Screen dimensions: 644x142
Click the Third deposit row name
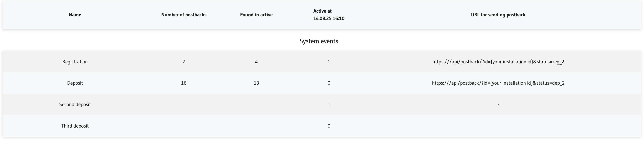(x=75, y=126)
